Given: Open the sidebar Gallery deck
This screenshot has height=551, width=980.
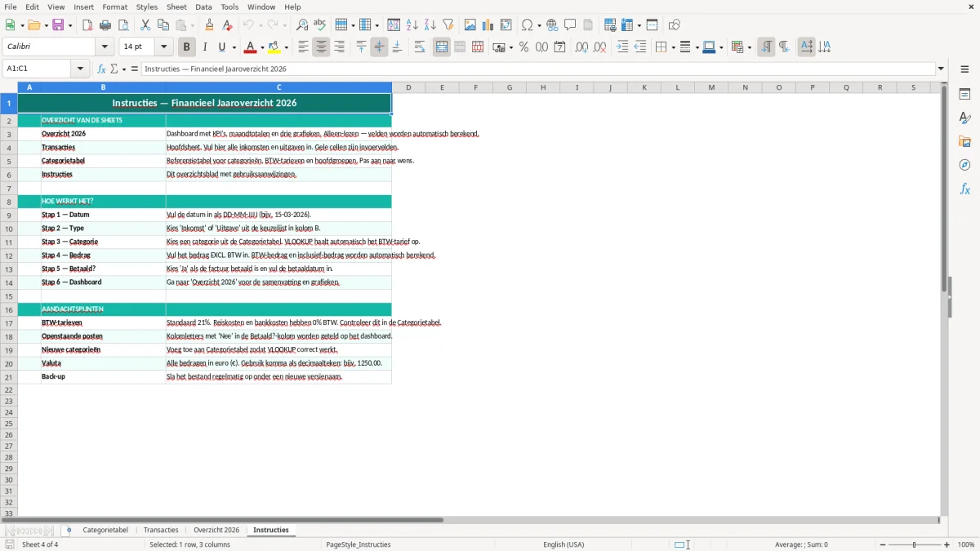Looking at the screenshot, I should click(964, 141).
